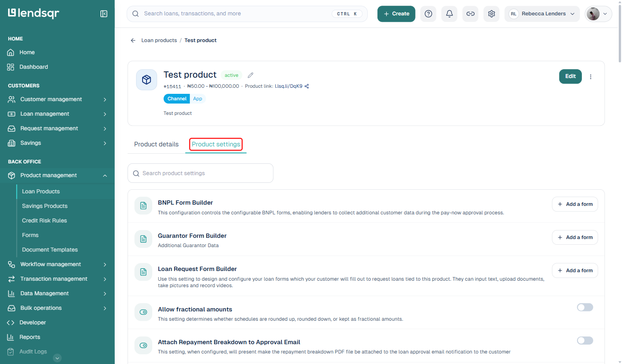
Task: Click Loan products breadcrumb link
Action: coord(159,40)
